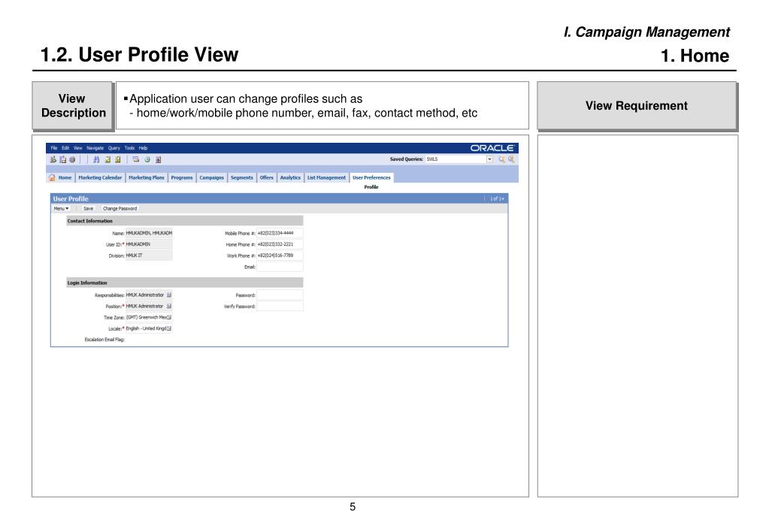Click the User Profile applet title
The width and height of the screenshot is (769, 532).
[71, 198]
